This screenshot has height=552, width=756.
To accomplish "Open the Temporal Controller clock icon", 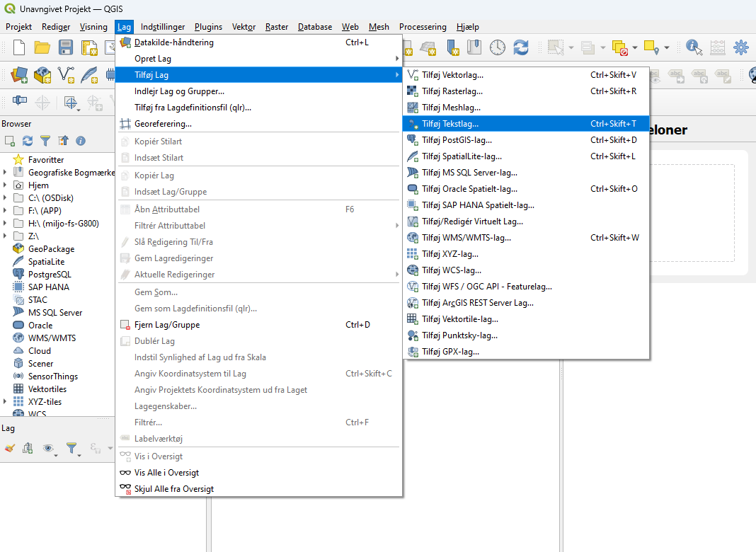I will 498,47.
